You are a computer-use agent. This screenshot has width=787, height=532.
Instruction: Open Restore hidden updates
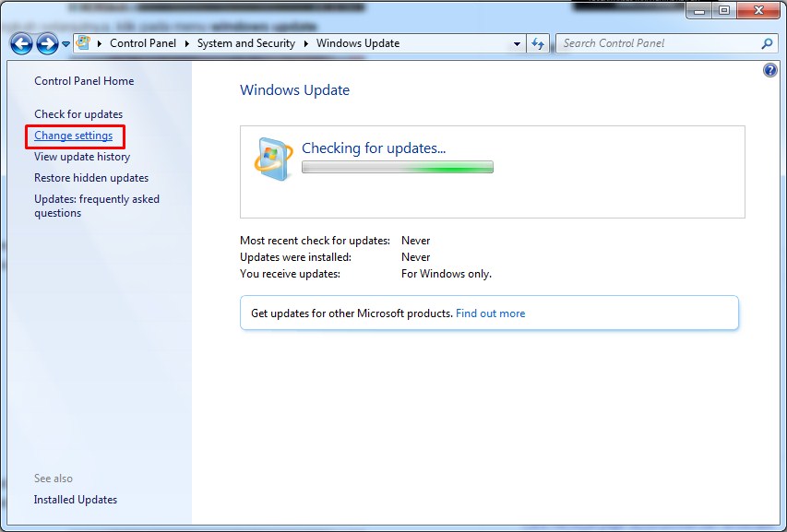click(91, 178)
